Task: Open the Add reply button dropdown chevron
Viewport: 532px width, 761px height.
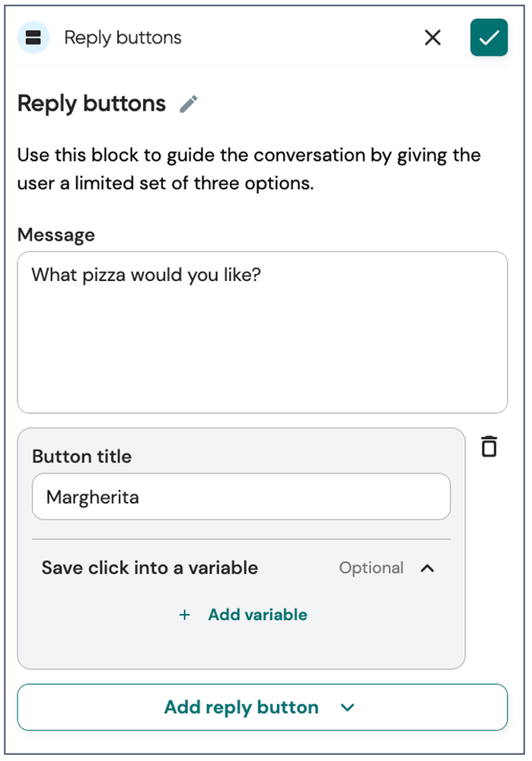Action: point(347,708)
